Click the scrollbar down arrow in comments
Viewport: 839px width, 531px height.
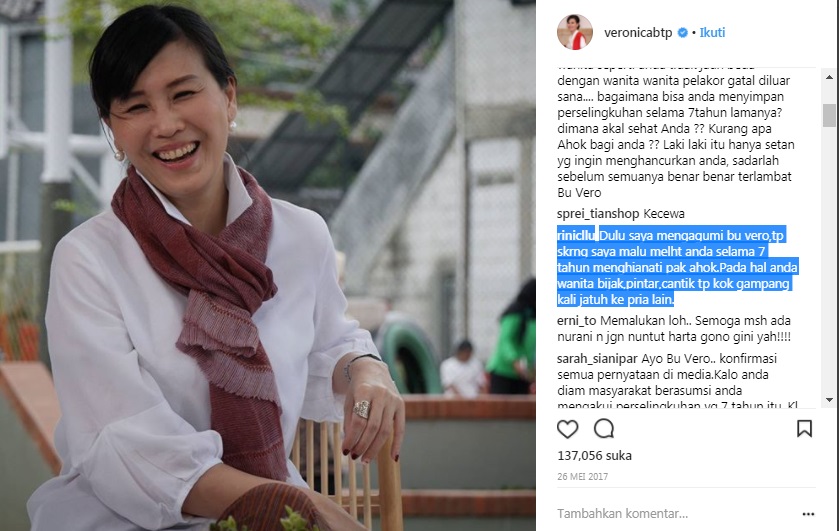[829, 400]
